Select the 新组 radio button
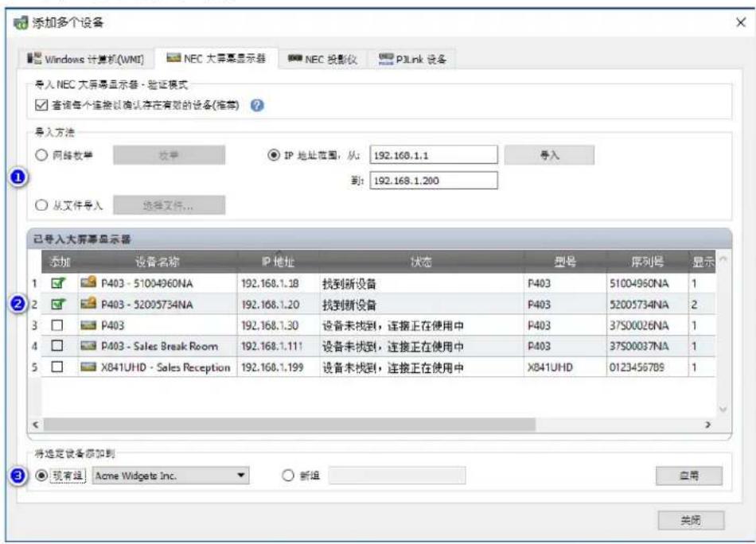 [x=288, y=476]
